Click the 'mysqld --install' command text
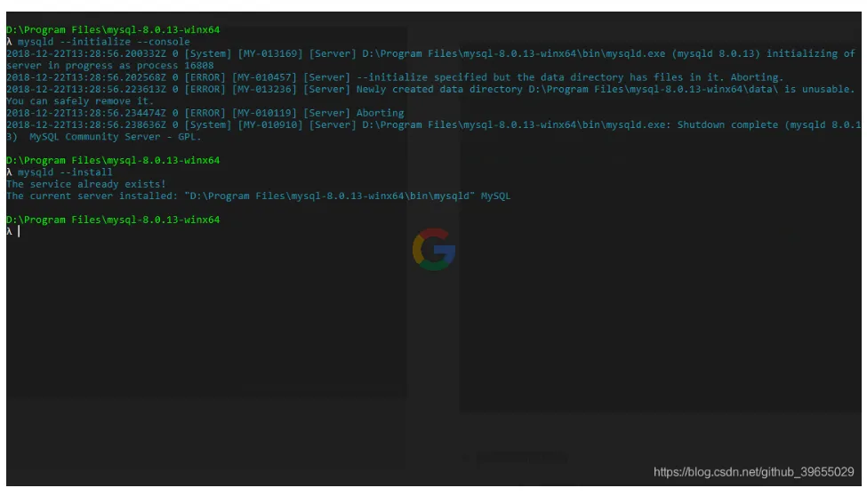This screenshot has height=504, width=867. point(65,172)
